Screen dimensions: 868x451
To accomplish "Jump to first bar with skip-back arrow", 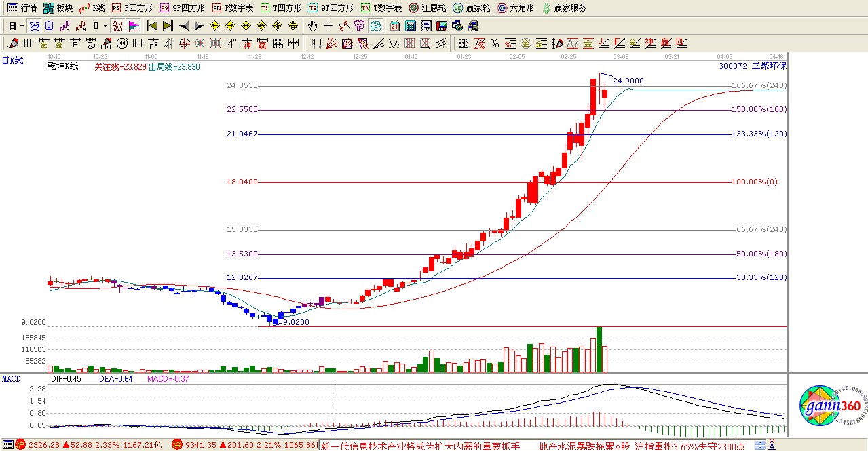I will point(152,26).
